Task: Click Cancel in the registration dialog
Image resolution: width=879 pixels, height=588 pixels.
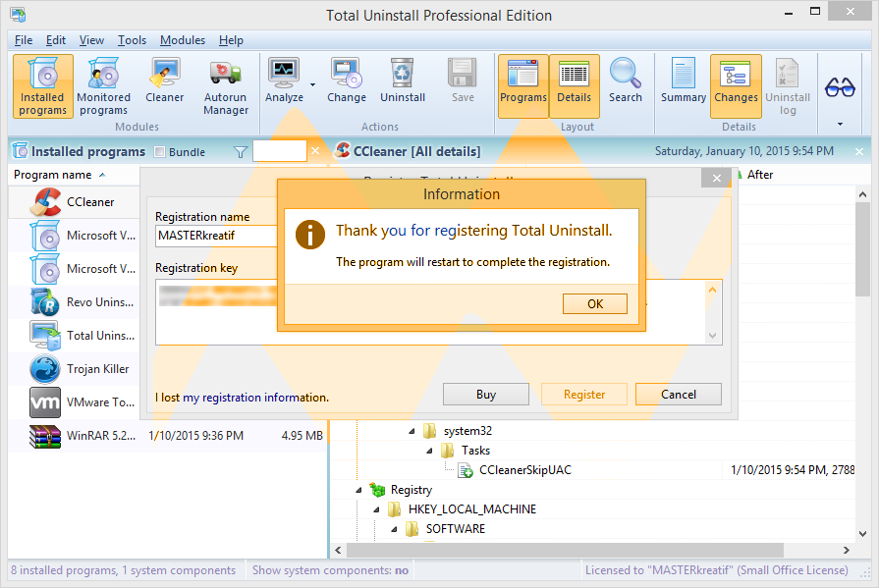Action: (x=679, y=394)
